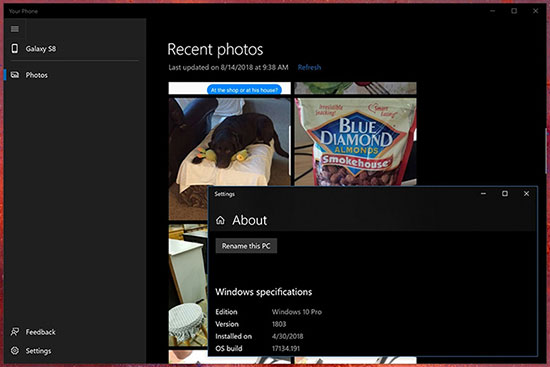
Task: Click the Photos sidebar icon
Action: point(15,75)
